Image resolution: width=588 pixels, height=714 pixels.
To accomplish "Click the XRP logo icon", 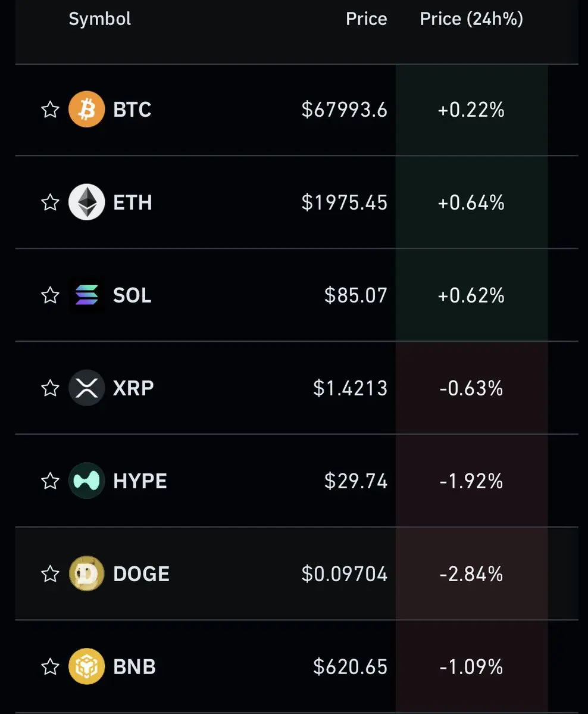I will pyautogui.click(x=86, y=388).
